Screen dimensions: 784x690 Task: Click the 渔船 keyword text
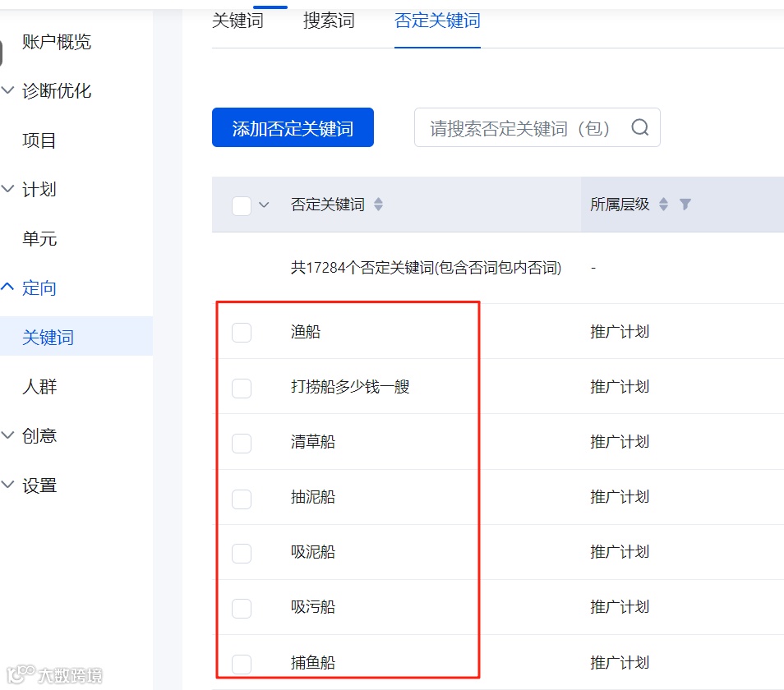click(306, 332)
